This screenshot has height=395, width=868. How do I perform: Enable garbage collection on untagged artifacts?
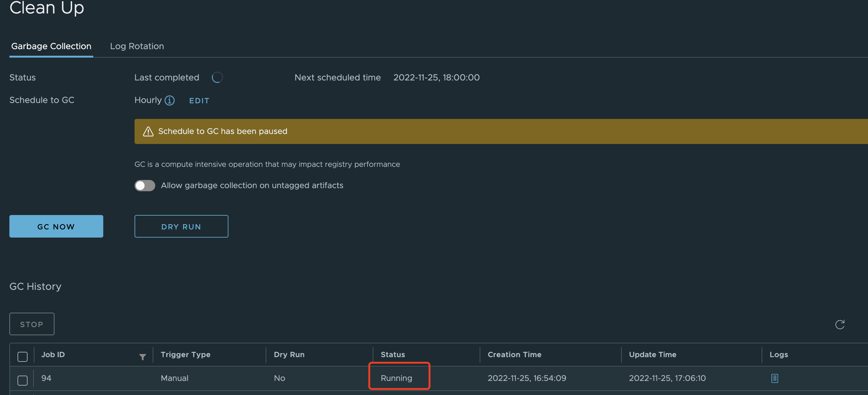pos(145,185)
